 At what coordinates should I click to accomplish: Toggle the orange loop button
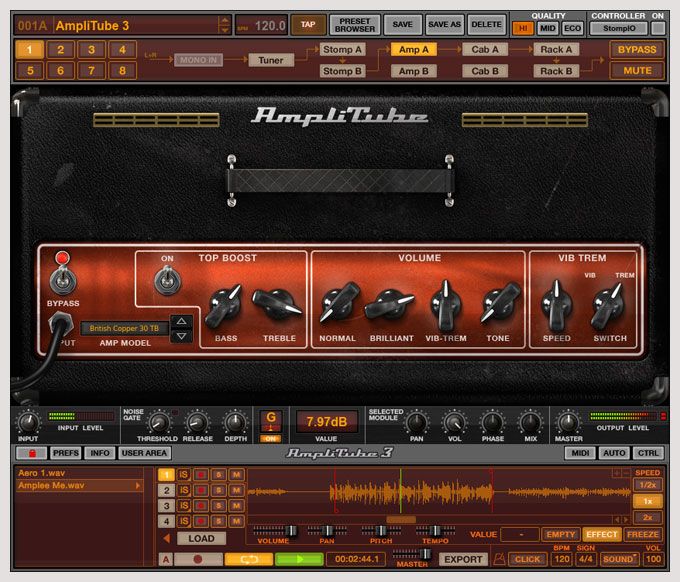(x=248, y=560)
